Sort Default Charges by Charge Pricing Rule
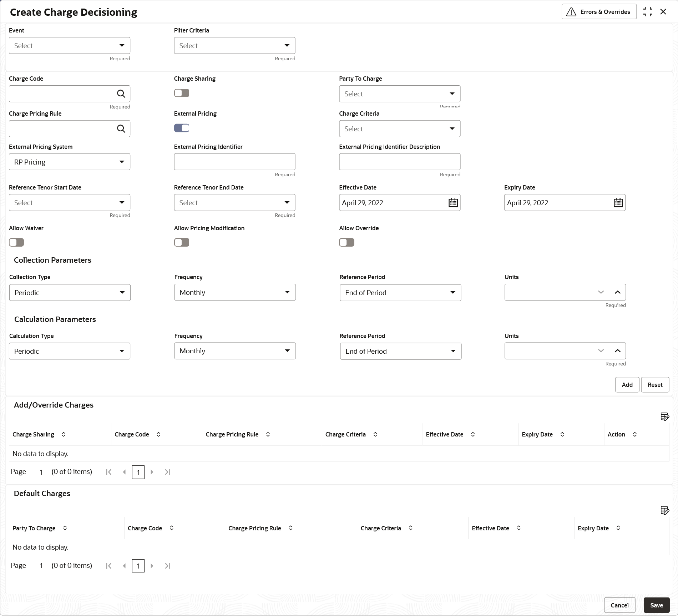 point(291,528)
